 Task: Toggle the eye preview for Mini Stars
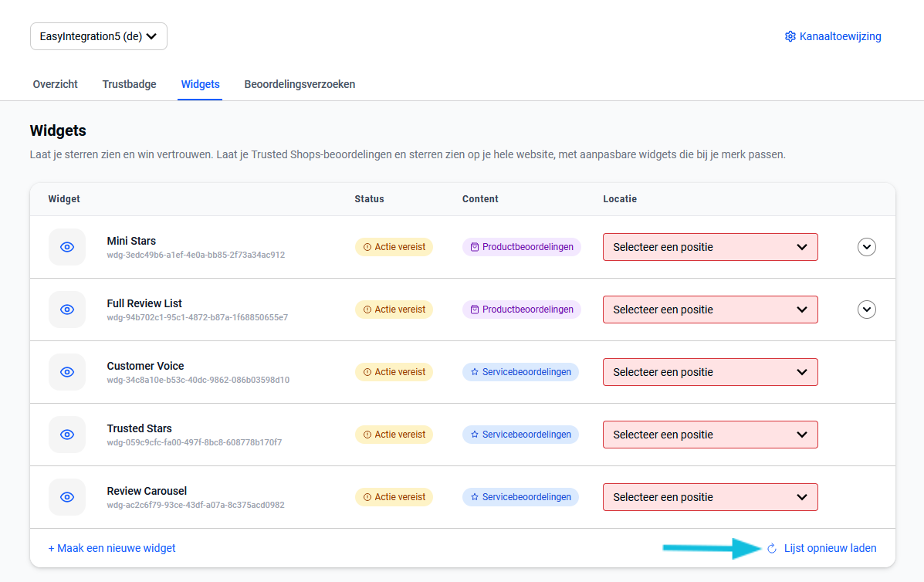pos(67,247)
